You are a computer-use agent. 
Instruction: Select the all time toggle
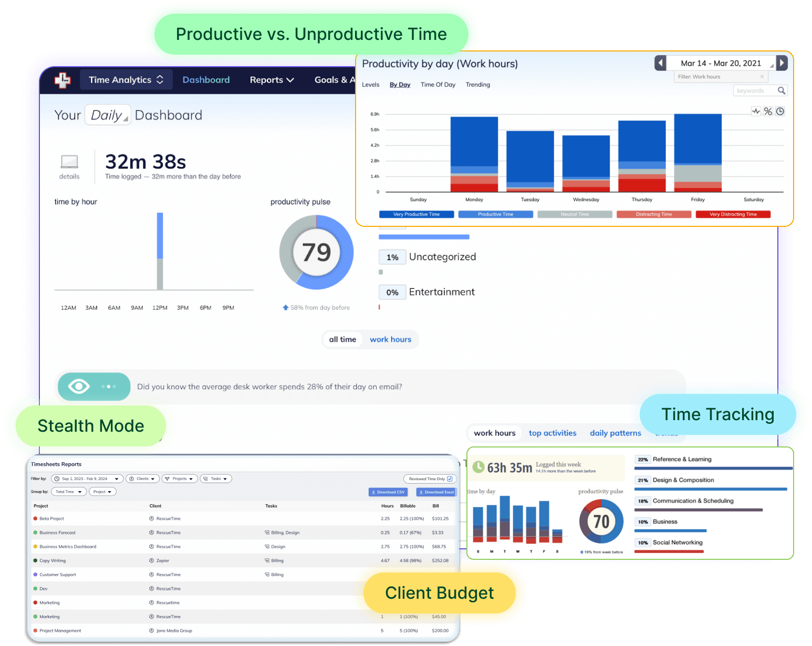342,339
